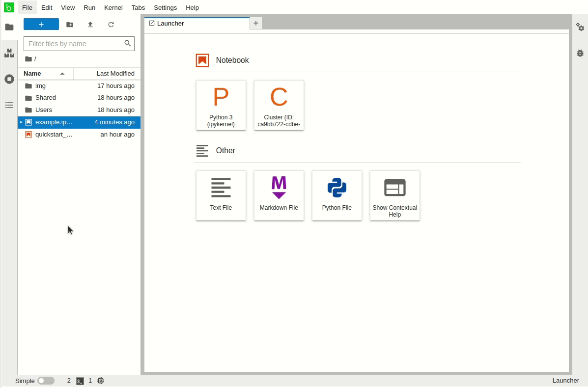Click the Filter files by name field

coord(74,44)
